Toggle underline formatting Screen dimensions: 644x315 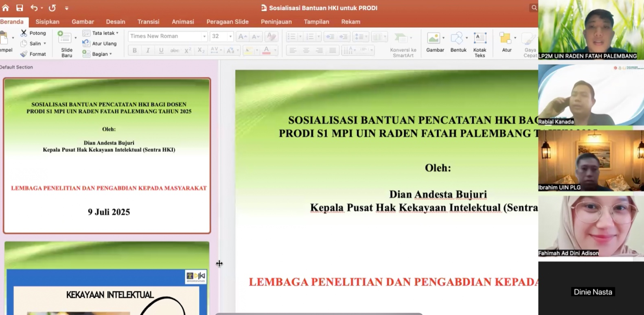coord(161,50)
